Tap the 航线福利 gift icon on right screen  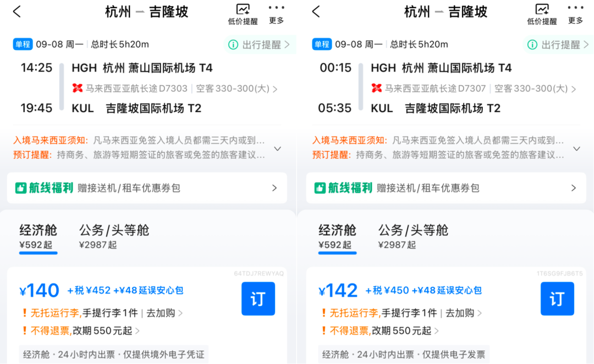[x=321, y=187]
